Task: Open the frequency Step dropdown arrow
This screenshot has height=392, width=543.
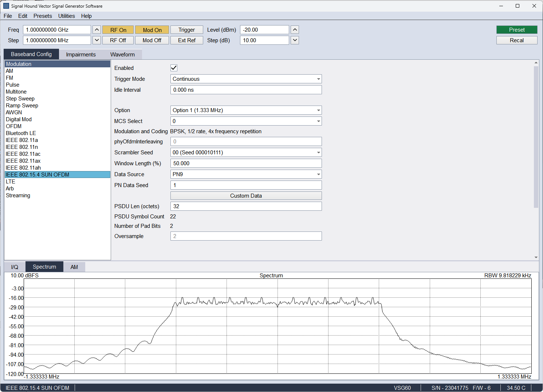Action: (97, 40)
